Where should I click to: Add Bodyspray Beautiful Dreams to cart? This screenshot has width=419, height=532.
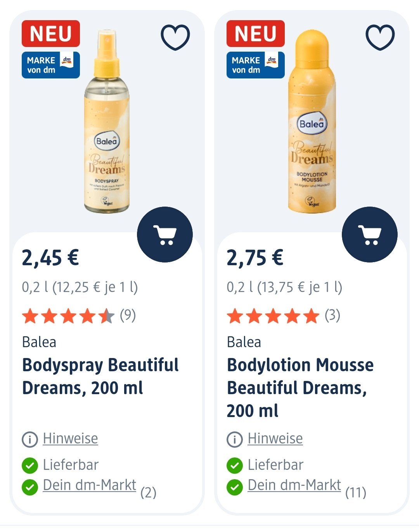pyautogui.click(x=165, y=235)
